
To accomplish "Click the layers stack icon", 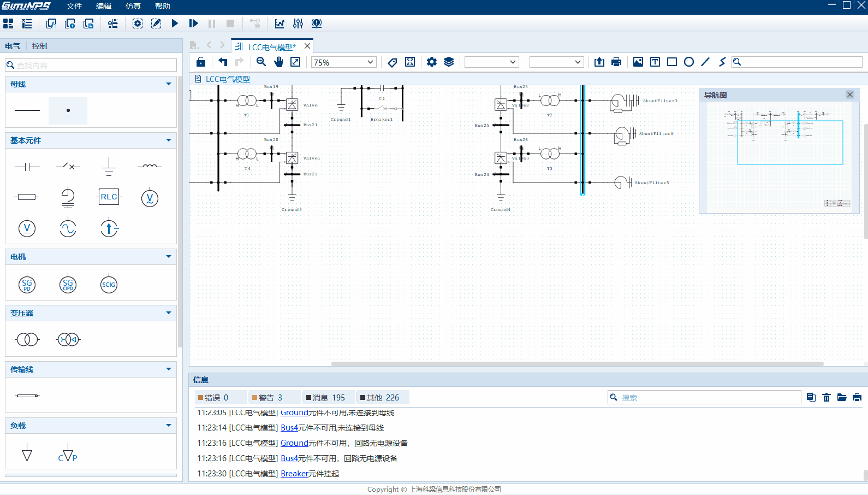I will click(449, 62).
